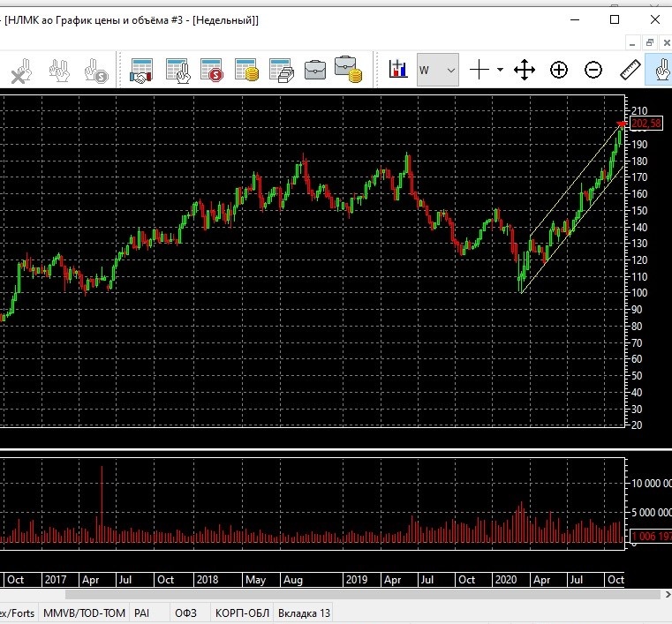672x624 pixels.
Task: Click the May label on the time axis
Action: (255, 580)
